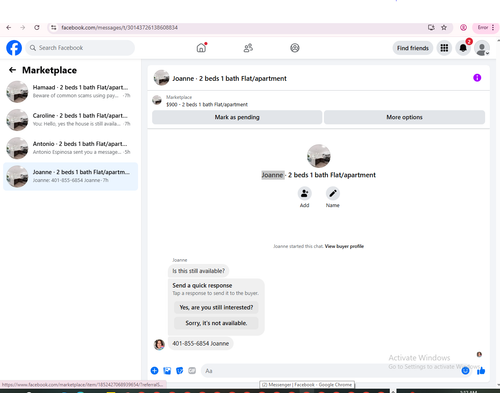Open View buyer profile link

coord(344,246)
